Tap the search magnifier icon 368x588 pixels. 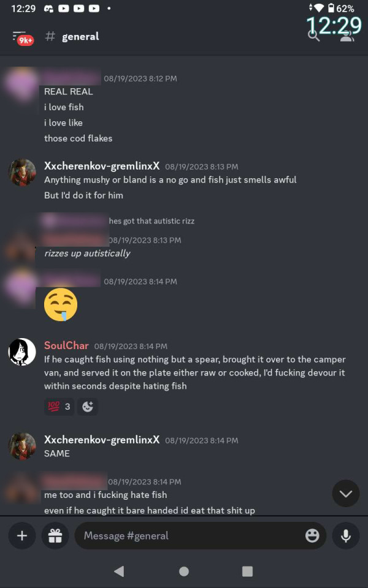point(313,36)
